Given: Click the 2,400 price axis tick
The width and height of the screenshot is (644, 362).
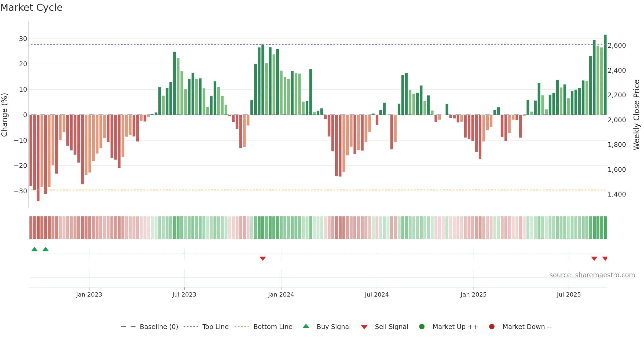Looking at the screenshot, I should tap(617, 70).
